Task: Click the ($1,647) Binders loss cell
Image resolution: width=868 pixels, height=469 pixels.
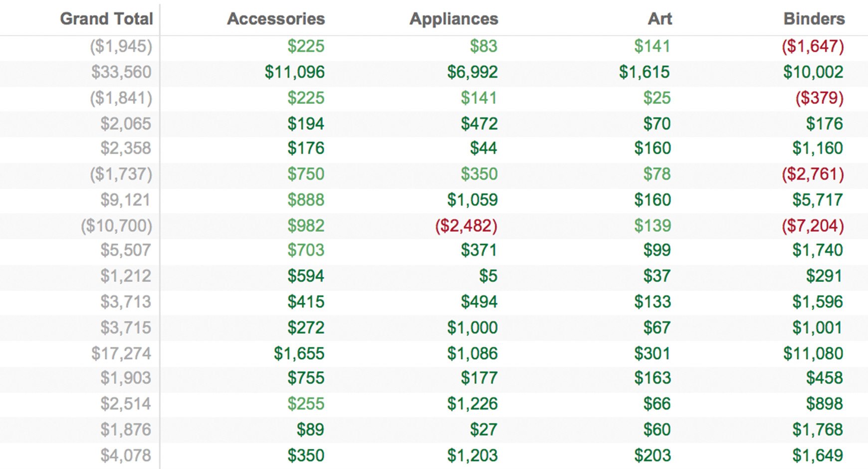Action: pyautogui.click(x=813, y=46)
